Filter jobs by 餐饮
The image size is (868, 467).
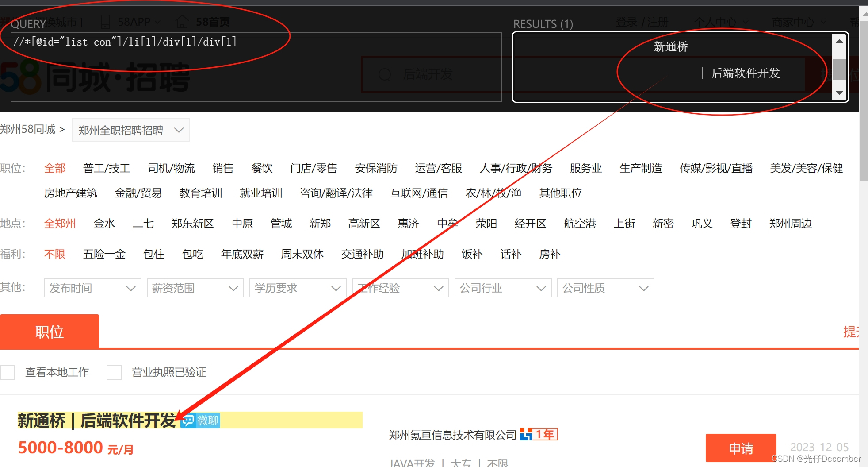[262, 168]
